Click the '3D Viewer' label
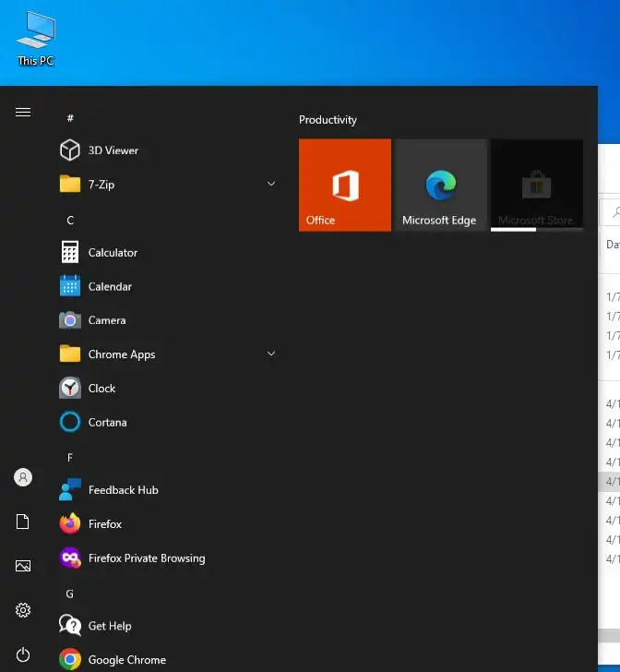 tap(113, 150)
